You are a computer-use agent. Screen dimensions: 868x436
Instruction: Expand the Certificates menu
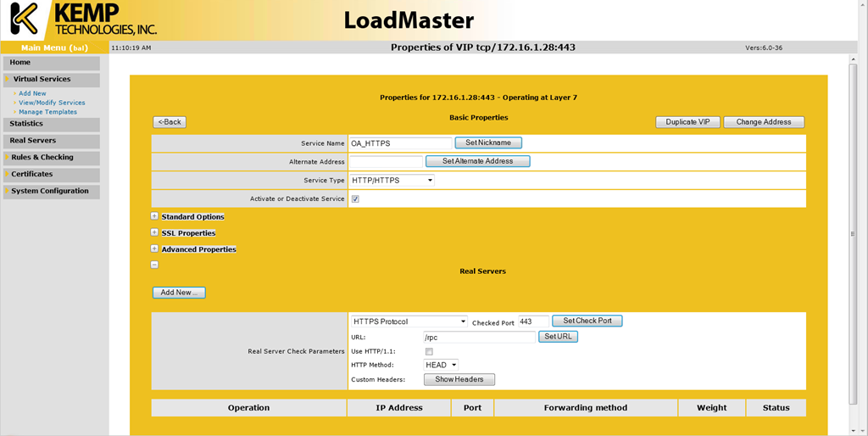click(52, 174)
